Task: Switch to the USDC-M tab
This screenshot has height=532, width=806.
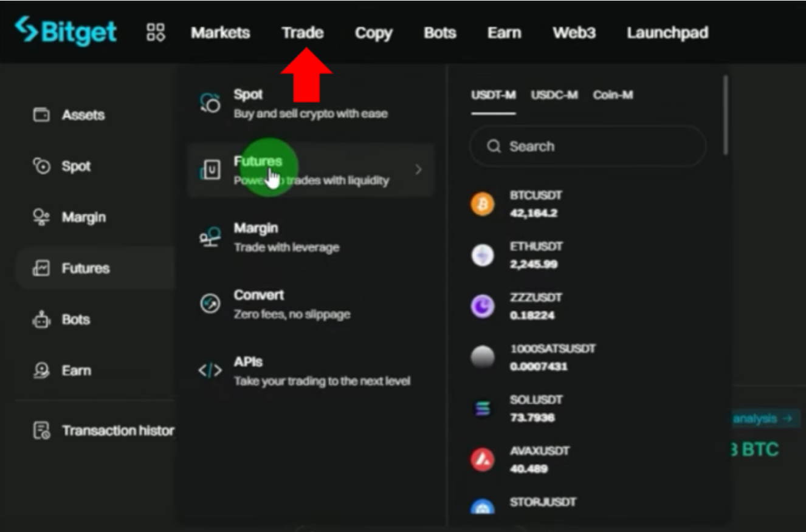Action: coord(554,95)
